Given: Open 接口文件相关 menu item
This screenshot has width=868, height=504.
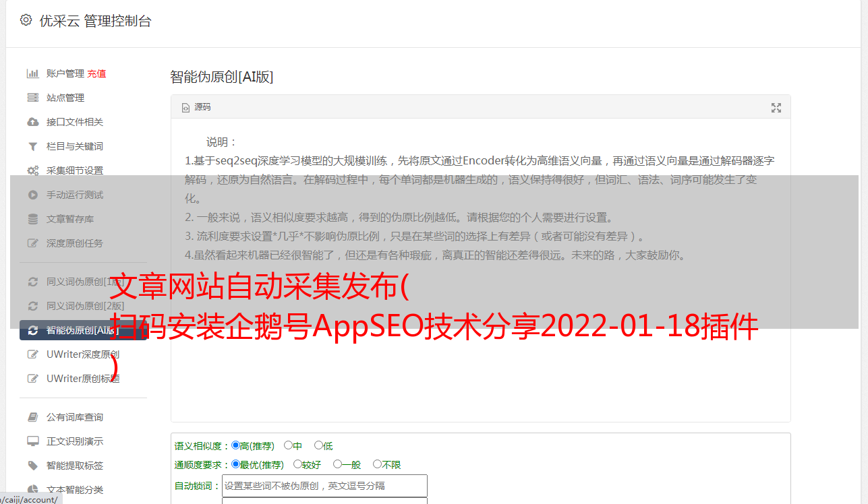Looking at the screenshot, I should pos(75,122).
